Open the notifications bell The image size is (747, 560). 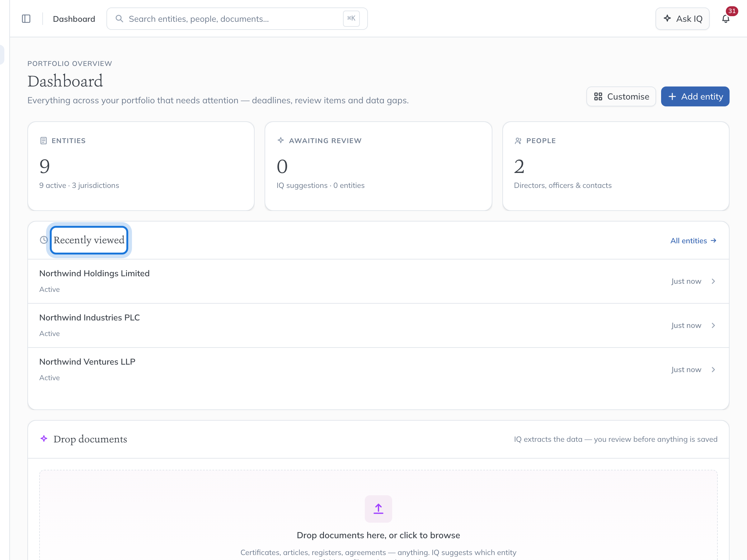pyautogui.click(x=726, y=19)
